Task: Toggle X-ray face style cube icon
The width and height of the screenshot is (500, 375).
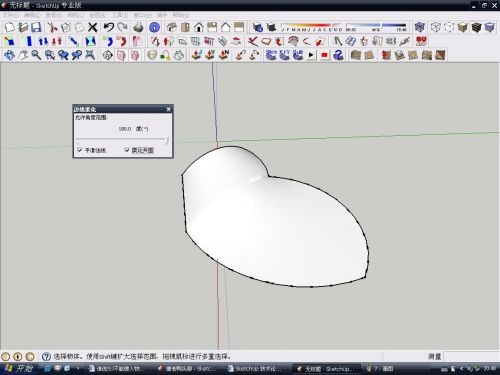Action: point(420,27)
